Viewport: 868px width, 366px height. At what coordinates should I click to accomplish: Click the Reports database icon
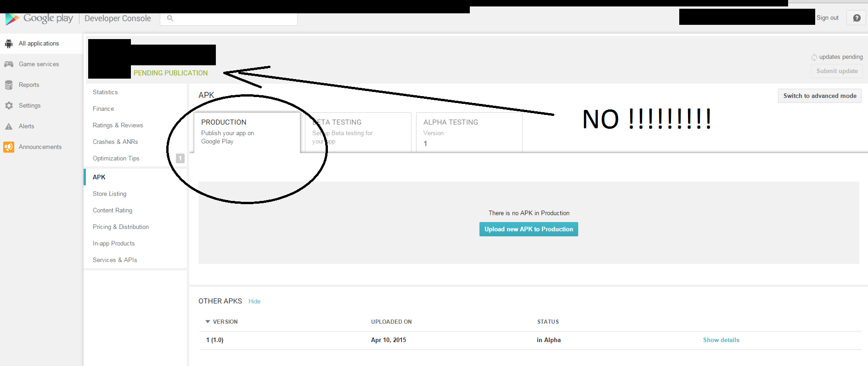click(9, 85)
